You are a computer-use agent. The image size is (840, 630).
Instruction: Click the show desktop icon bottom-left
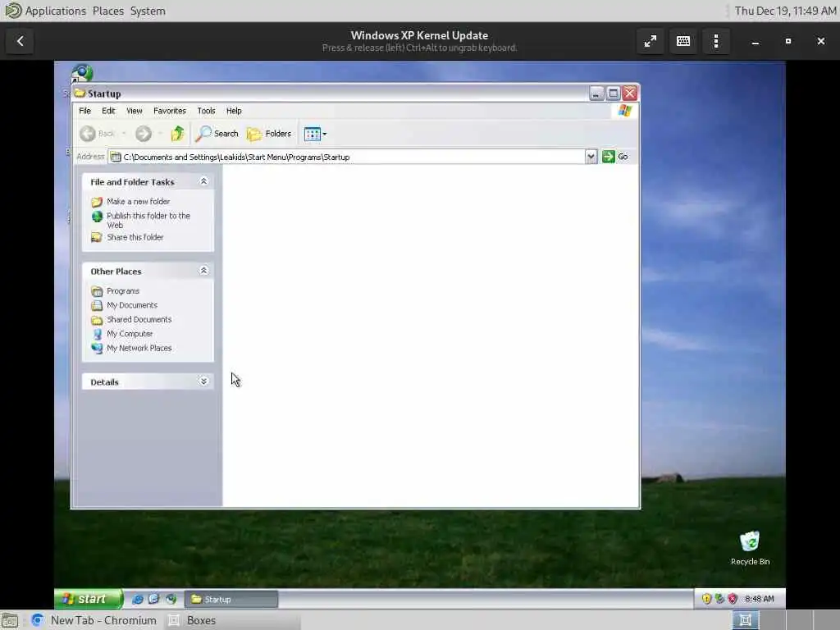click(x=10, y=620)
